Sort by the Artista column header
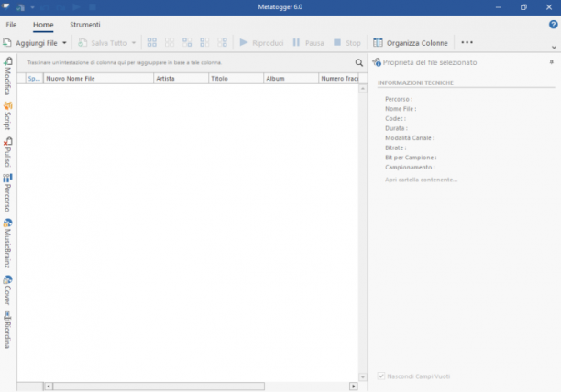Viewport: 561px width, 392px height. point(181,79)
